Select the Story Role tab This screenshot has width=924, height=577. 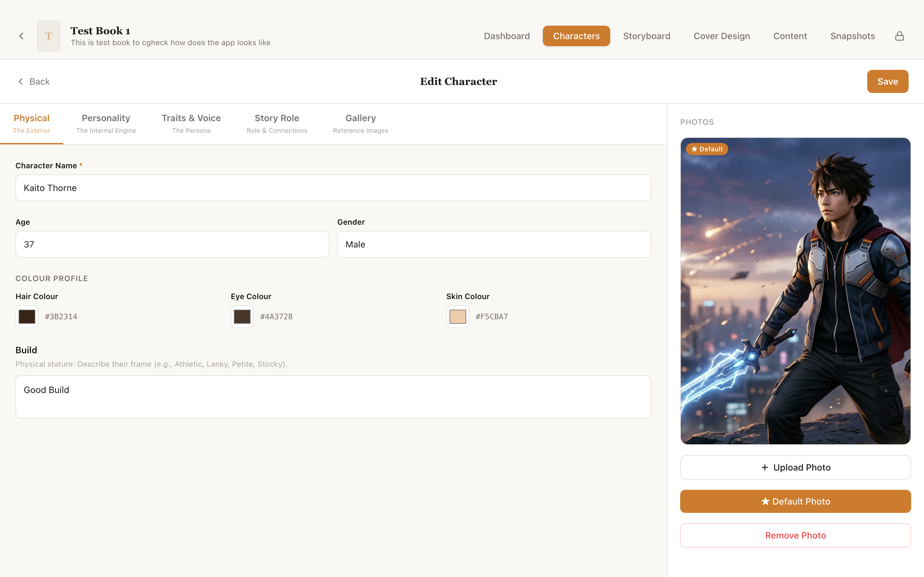click(x=277, y=124)
